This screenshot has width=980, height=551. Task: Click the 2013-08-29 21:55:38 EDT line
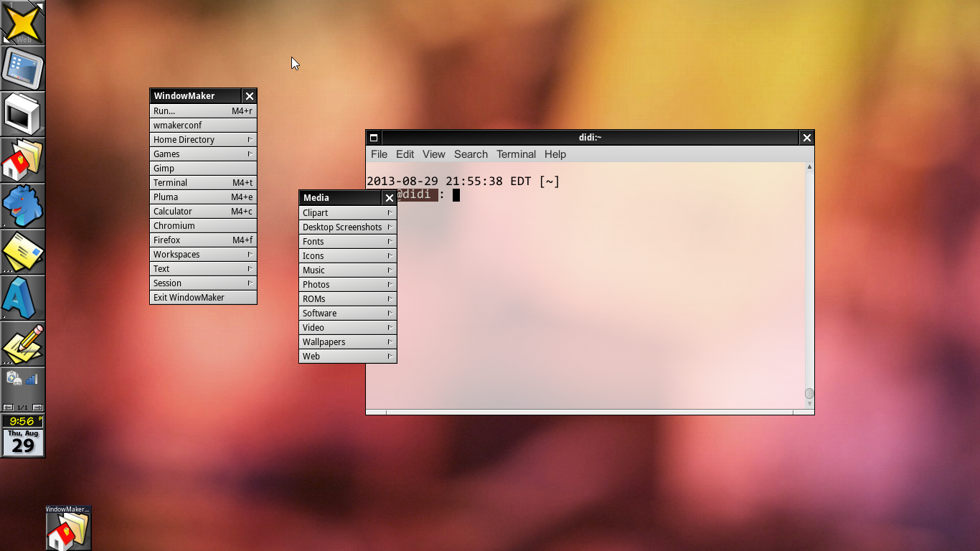(x=463, y=182)
